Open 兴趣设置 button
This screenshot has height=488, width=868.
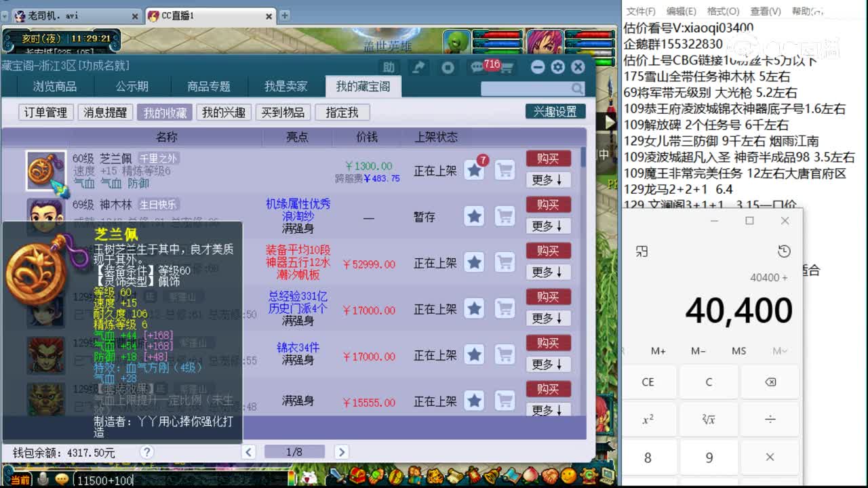tap(555, 112)
